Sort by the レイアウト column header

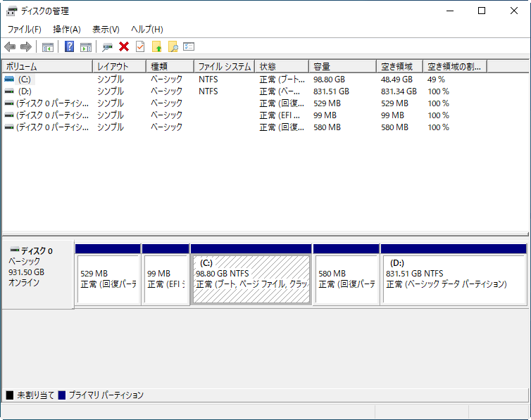(x=120, y=66)
